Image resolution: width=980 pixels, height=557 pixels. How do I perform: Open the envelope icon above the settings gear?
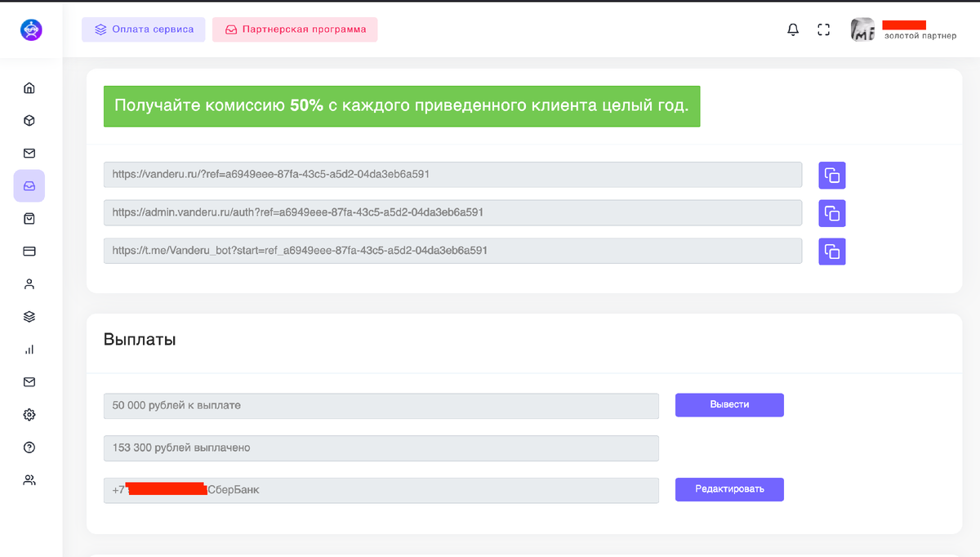coord(29,382)
